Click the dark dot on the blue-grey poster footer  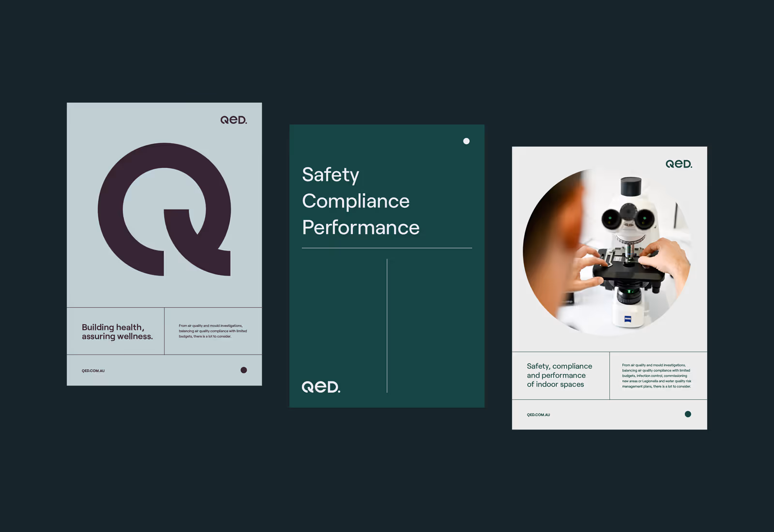tap(244, 370)
